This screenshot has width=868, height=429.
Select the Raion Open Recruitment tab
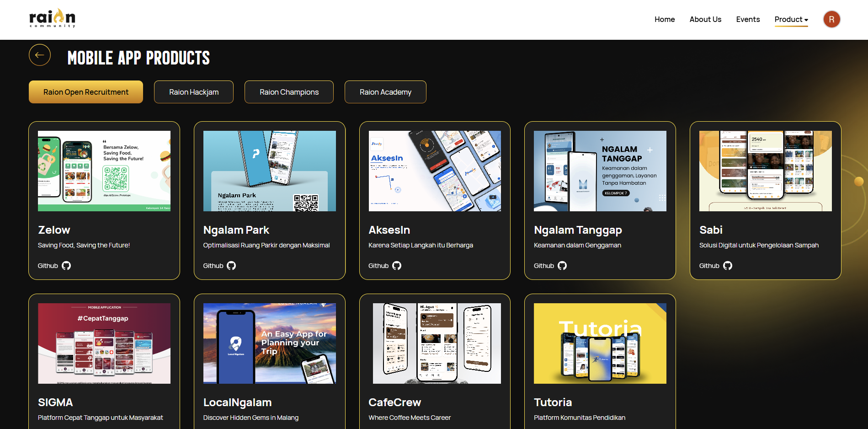86,92
